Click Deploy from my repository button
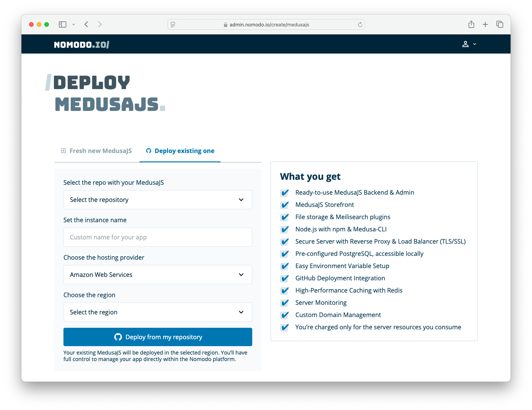The height and width of the screenshot is (410, 532). pos(158,337)
